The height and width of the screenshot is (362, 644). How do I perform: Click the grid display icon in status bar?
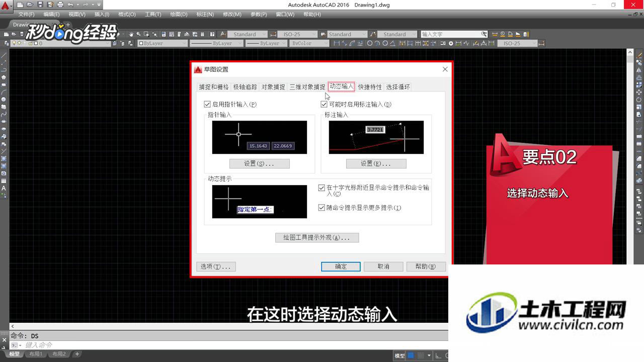(x=411, y=355)
